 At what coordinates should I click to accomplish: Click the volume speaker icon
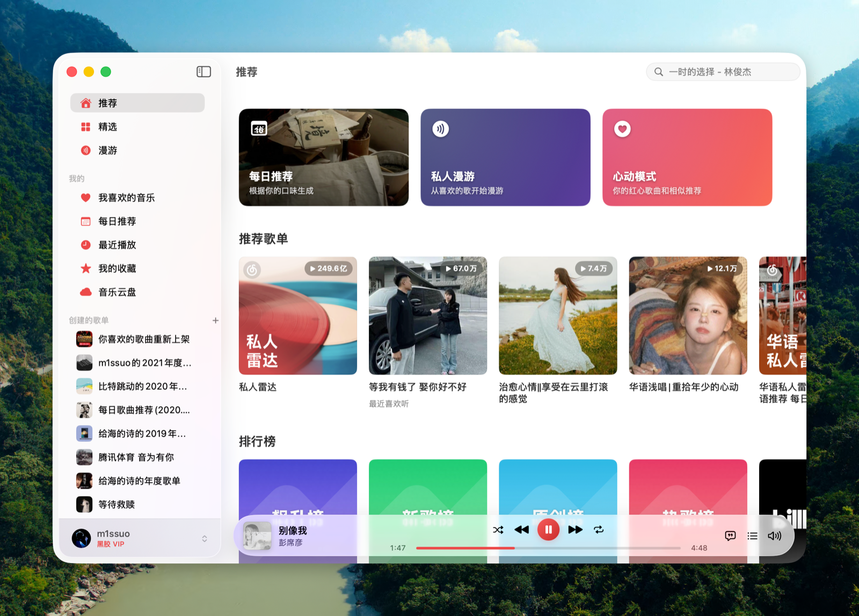coord(774,536)
